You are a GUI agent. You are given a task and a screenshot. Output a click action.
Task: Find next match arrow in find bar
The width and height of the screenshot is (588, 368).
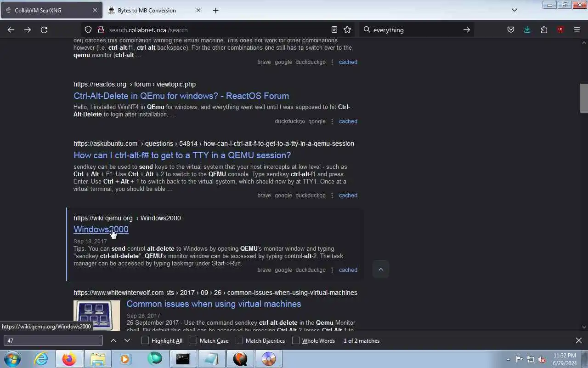(x=127, y=340)
